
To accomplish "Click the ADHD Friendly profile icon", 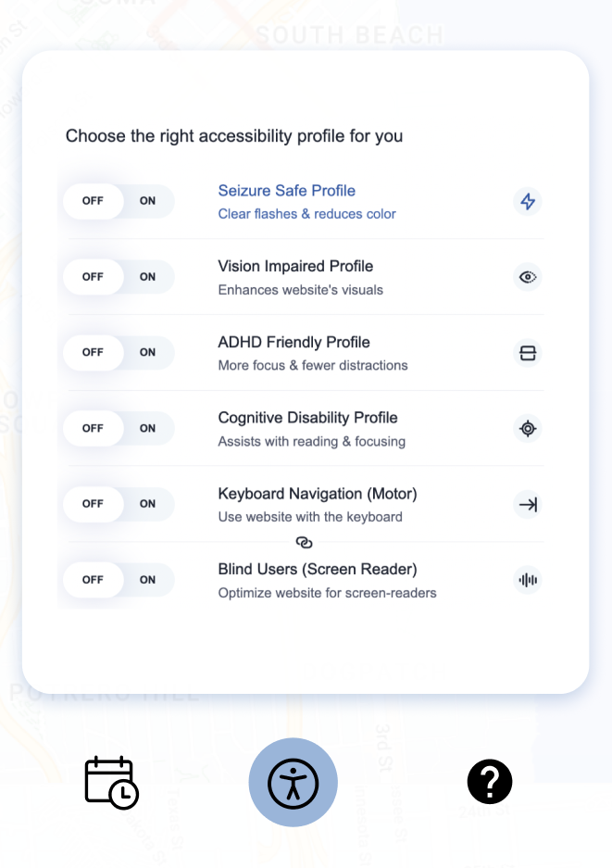I will pyautogui.click(x=528, y=353).
